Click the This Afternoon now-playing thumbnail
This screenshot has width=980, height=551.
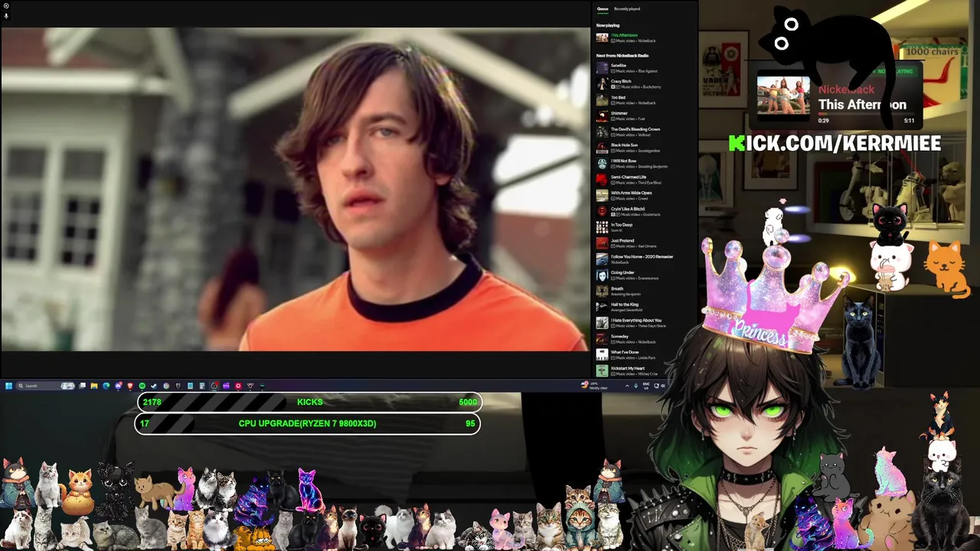(x=603, y=37)
